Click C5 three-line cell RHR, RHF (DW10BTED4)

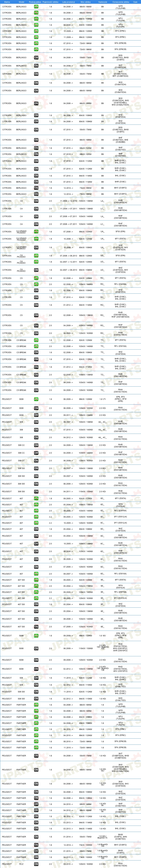click(120, 315)
